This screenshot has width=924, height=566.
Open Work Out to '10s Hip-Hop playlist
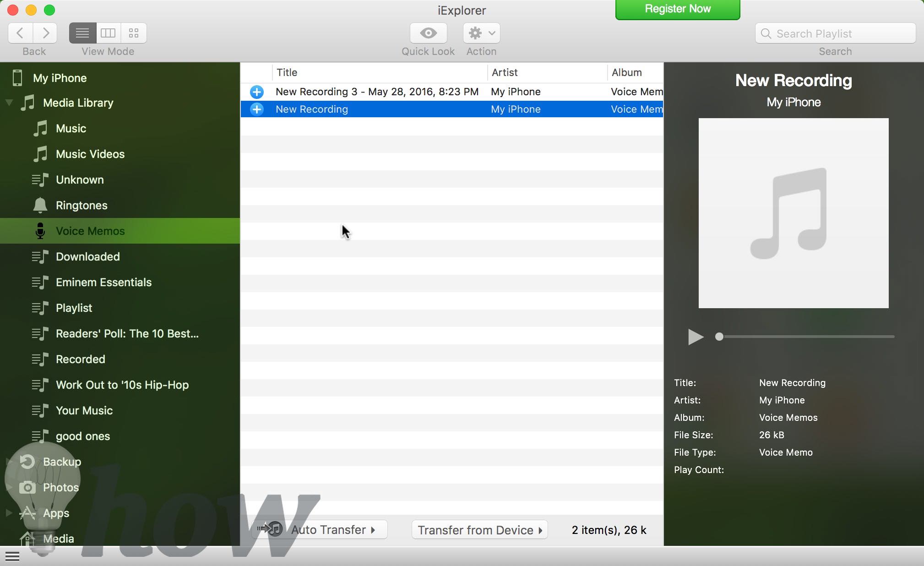coord(122,385)
